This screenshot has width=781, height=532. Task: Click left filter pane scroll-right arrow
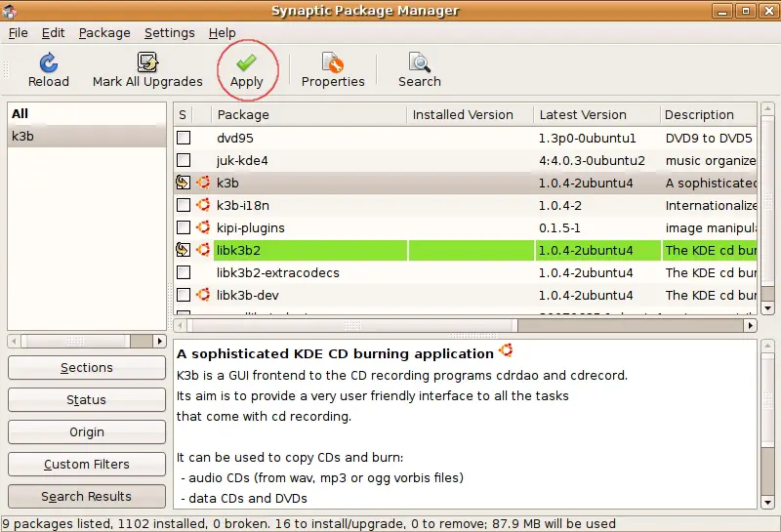pos(159,341)
